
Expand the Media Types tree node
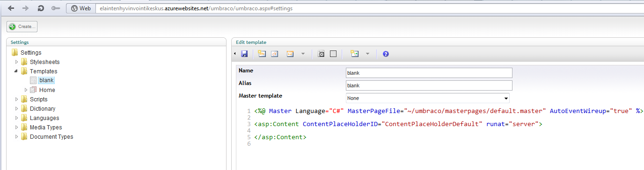click(x=17, y=127)
